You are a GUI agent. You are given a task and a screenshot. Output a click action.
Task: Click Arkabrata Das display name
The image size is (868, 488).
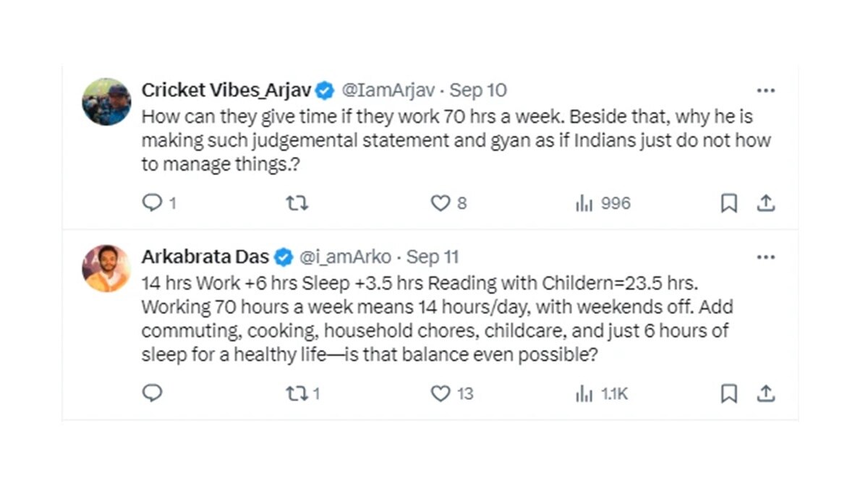(x=205, y=257)
